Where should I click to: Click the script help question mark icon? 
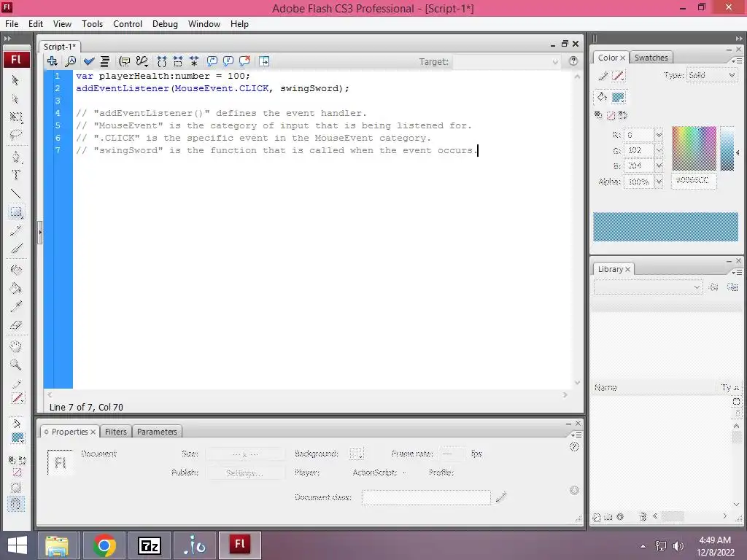coord(573,61)
